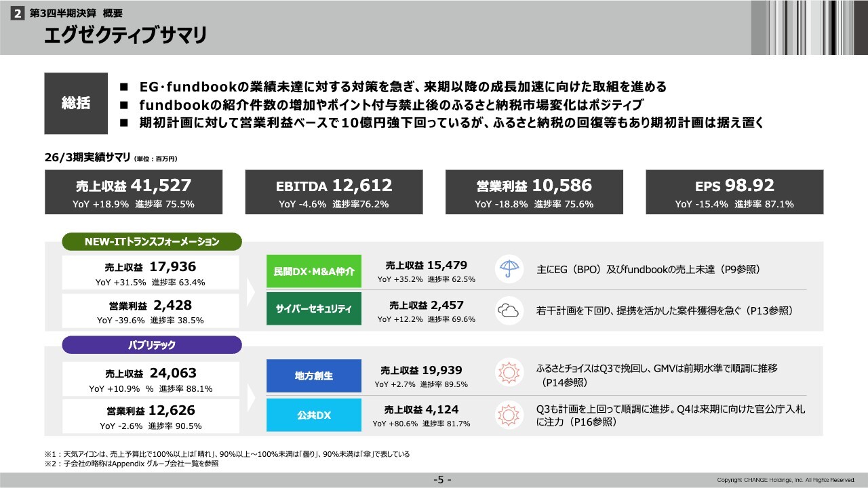The width and height of the screenshot is (868, 488).
Task: Click the umbrella weather icon
Action: click(x=508, y=269)
